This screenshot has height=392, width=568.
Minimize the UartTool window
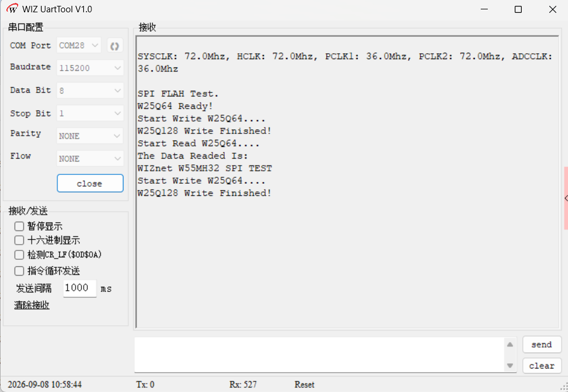(x=484, y=9)
